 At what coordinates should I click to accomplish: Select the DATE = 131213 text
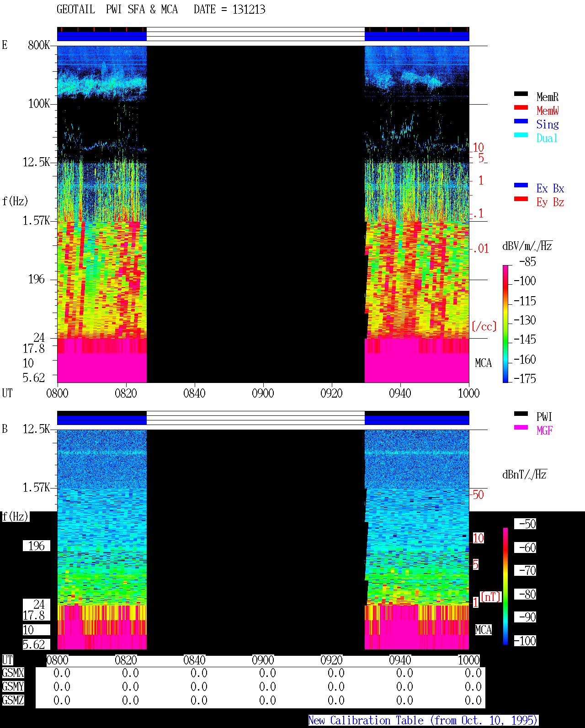(229, 10)
